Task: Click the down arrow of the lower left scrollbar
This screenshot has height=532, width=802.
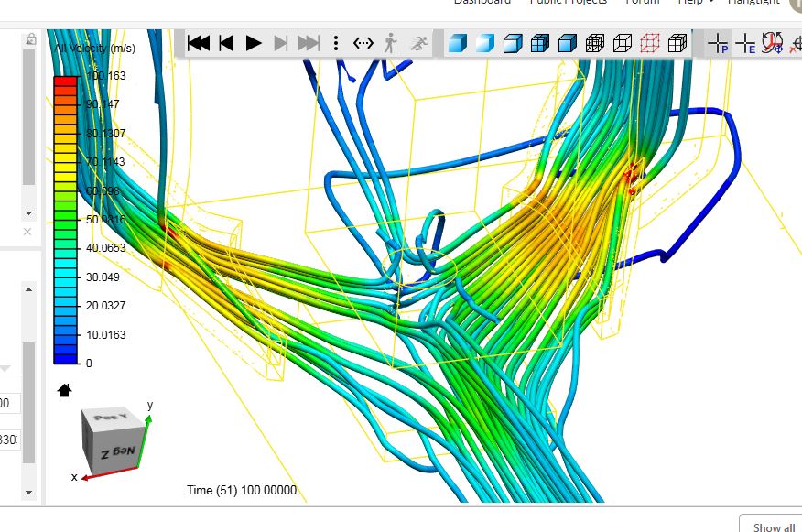Action: 28,493
